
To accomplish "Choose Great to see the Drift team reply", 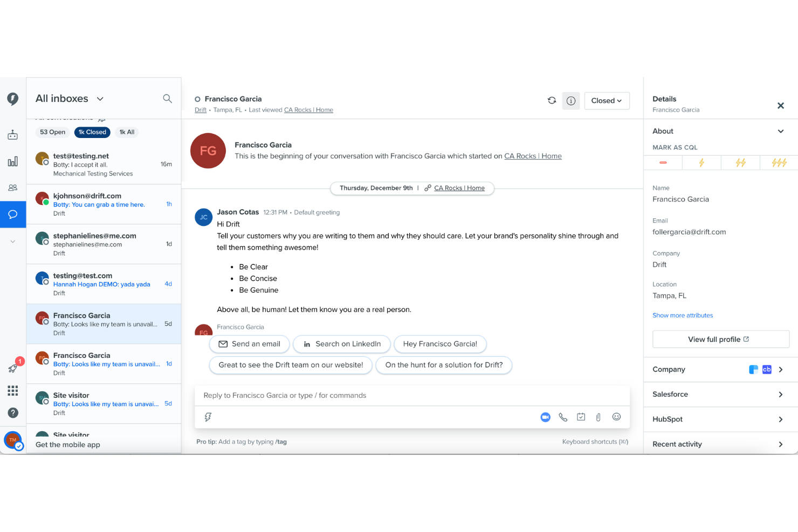I will click(x=291, y=365).
